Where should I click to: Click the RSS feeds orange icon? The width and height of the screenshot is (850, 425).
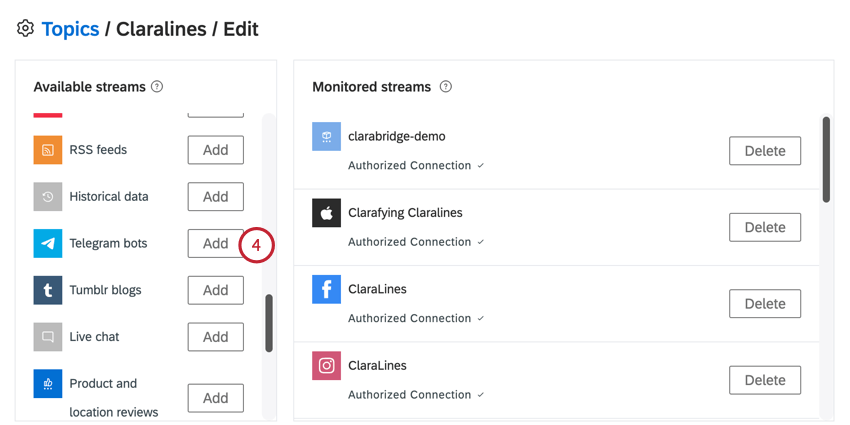(x=48, y=150)
